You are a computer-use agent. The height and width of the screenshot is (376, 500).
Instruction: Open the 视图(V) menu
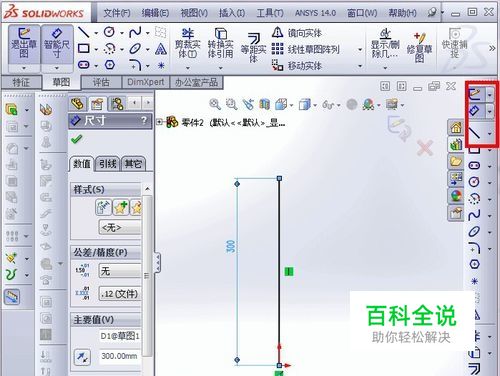[194, 13]
